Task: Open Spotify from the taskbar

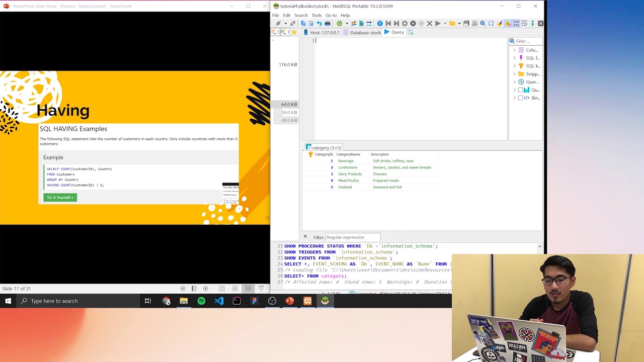Action: click(x=201, y=301)
